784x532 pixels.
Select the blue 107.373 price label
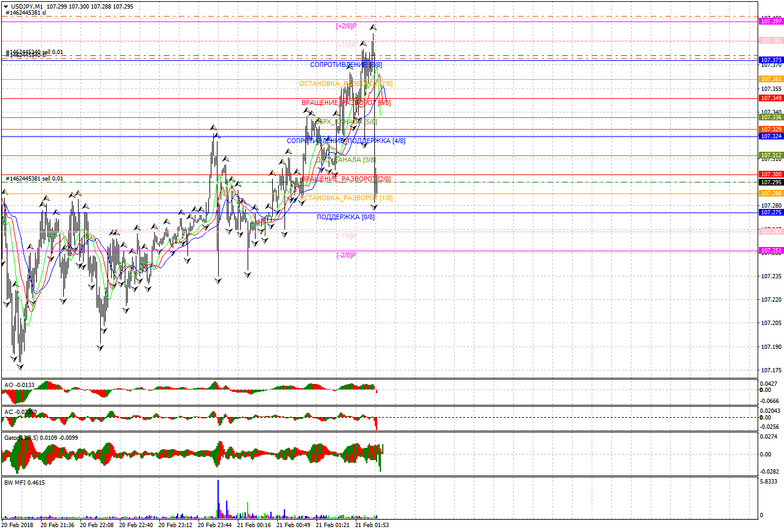(x=771, y=60)
